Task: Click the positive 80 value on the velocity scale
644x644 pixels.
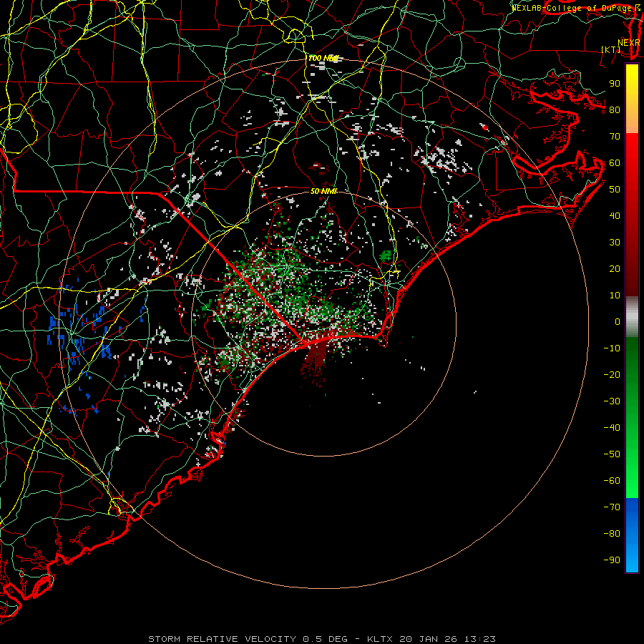Action: click(x=615, y=109)
